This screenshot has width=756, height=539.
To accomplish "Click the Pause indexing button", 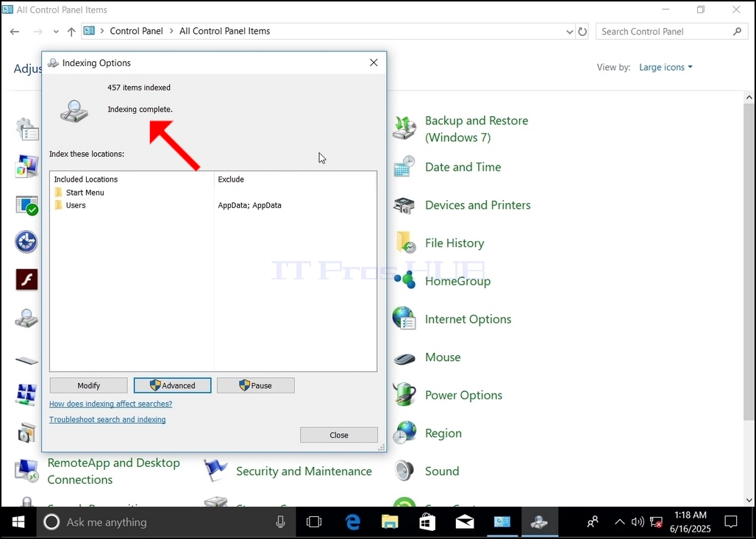I will [256, 386].
